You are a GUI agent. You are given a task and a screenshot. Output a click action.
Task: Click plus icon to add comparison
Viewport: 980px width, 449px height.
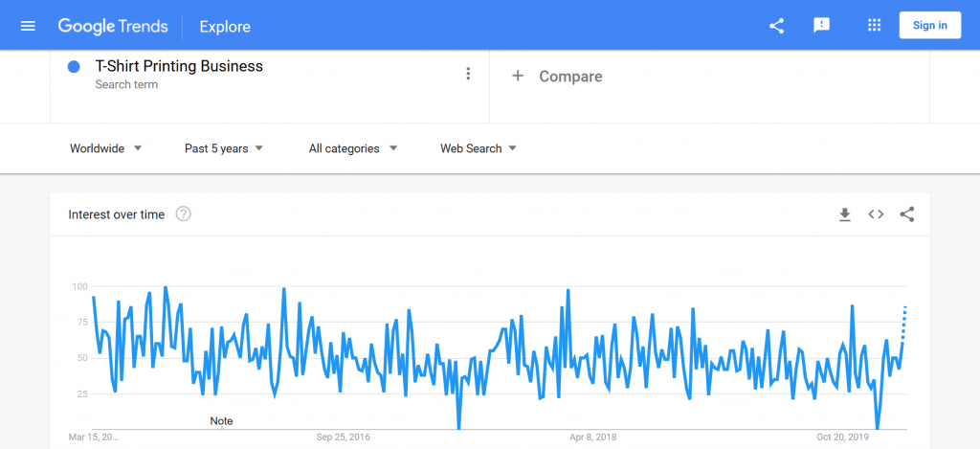coord(518,77)
